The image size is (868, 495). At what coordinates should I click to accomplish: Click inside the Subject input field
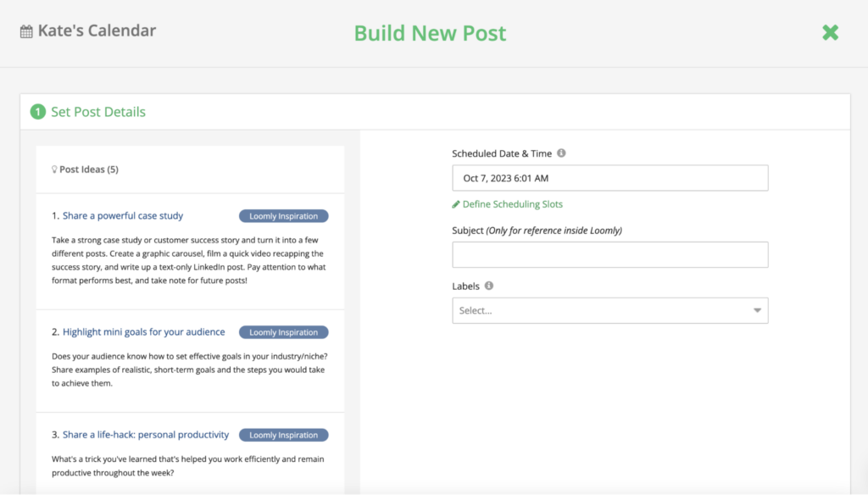609,254
